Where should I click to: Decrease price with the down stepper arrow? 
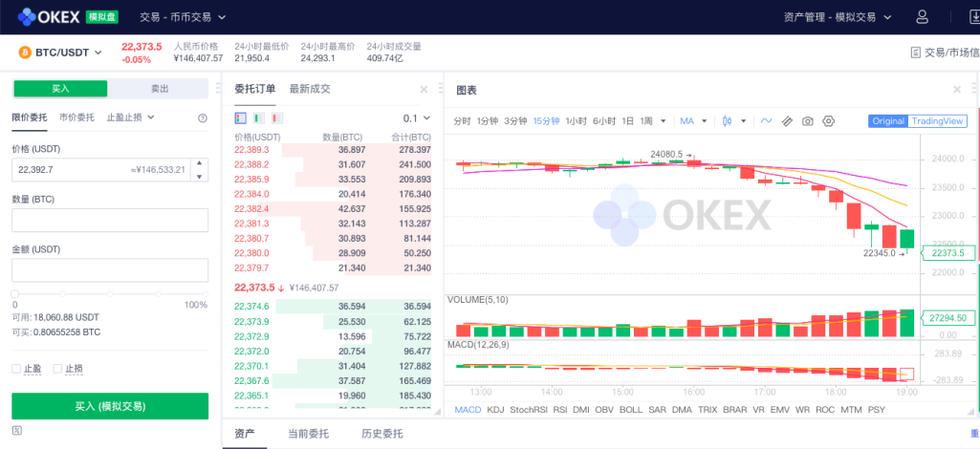pyautogui.click(x=199, y=176)
